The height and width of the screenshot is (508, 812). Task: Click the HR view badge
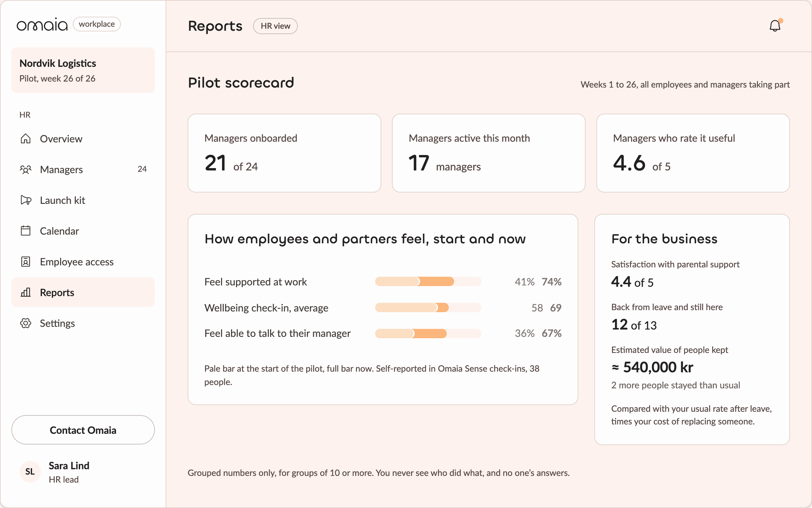(275, 26)
